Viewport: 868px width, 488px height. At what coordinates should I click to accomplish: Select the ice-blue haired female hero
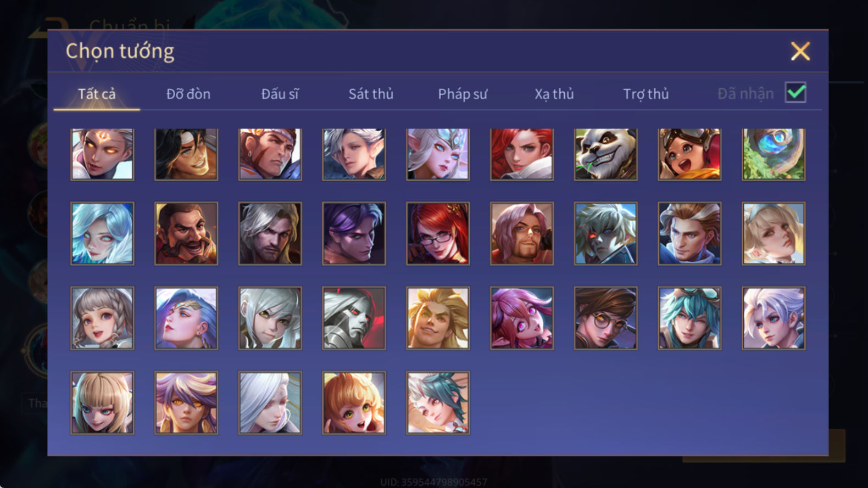coord(102,233)
